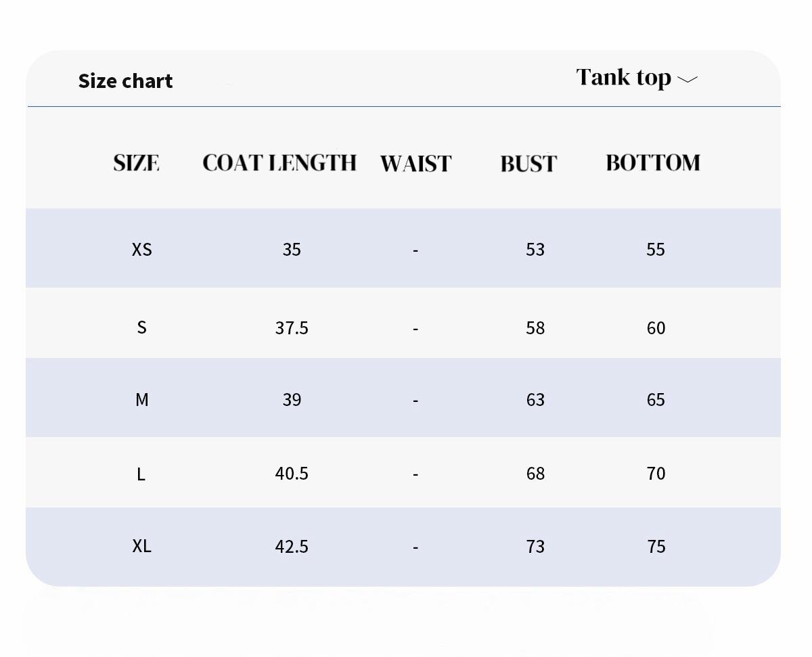Click the WAIST column header
This screenshot has height=657, width=812.
[415, 163]
